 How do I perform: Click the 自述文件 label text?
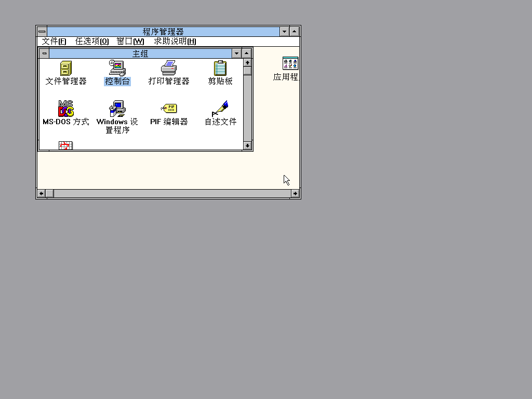(x=220, y=122)
